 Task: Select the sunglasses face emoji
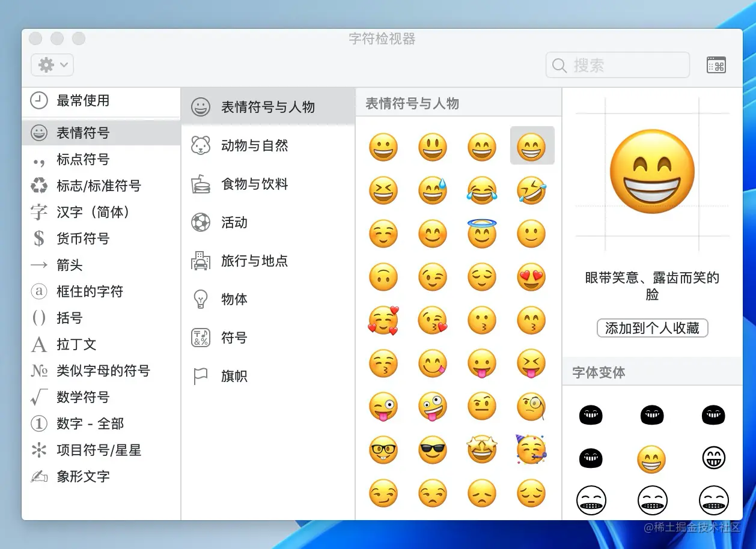(433, 450)
